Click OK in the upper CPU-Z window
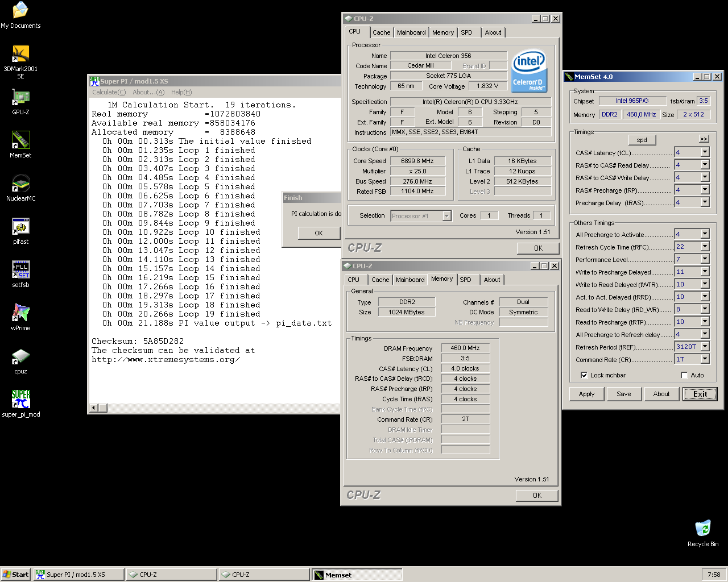 pyautogui.click(x=538, y=248)
